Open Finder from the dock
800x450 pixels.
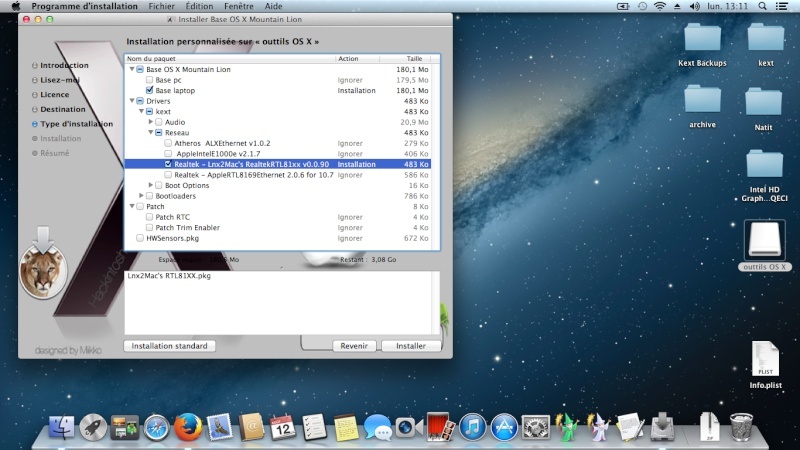(x=62, y=427)
